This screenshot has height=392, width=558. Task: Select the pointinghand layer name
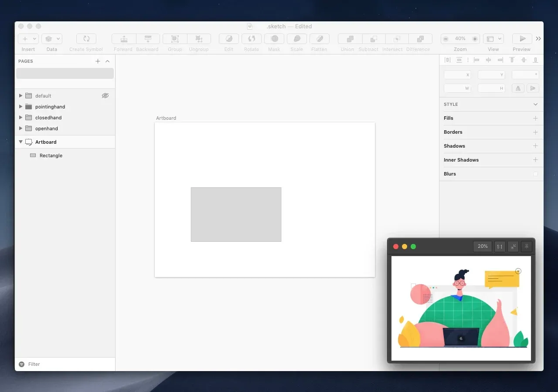click(x=50, y=107)
